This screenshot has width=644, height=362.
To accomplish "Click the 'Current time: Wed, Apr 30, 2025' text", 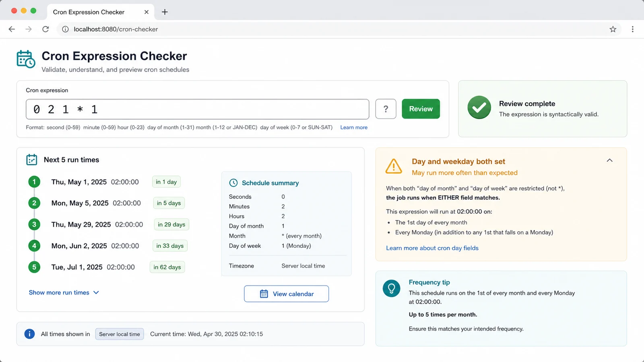I will [206, 334].
